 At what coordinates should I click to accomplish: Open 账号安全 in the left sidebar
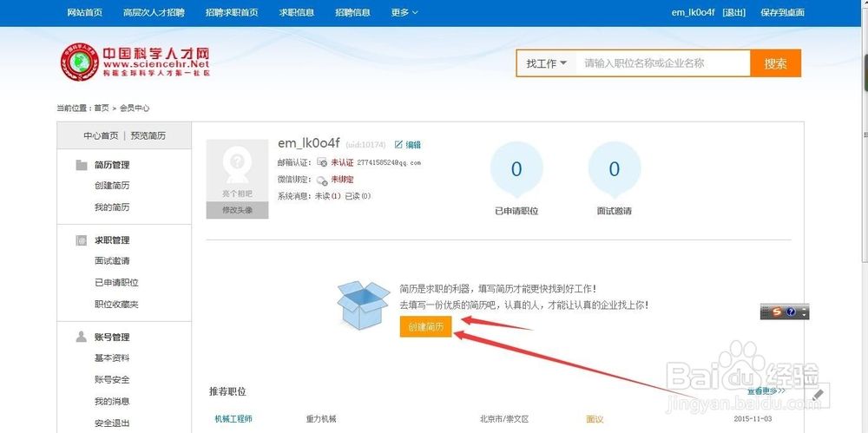coord(112,380)
